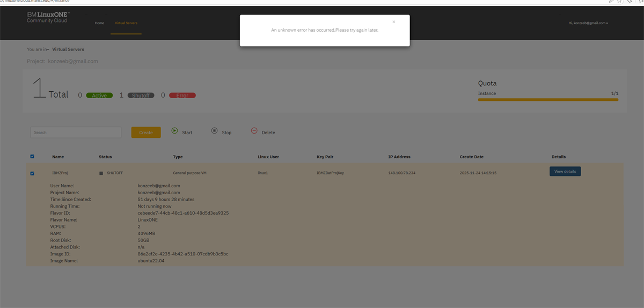The image size is (644, 308).
Task: Click the Name column header
Action: point(58,157)
